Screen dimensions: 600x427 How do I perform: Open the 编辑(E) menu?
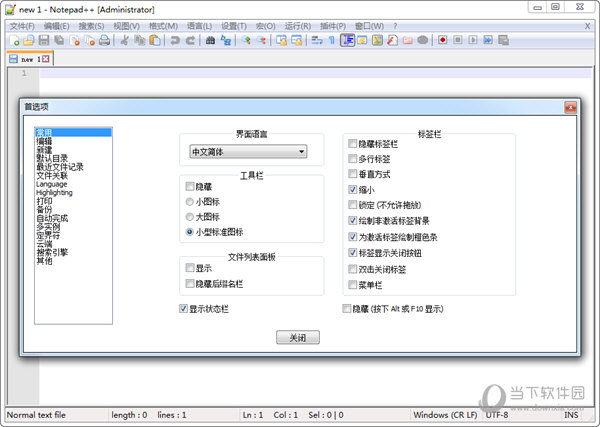56,26
